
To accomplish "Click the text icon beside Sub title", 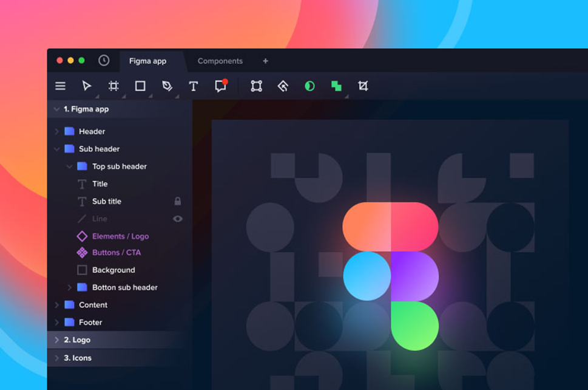I will pos(82,202).
